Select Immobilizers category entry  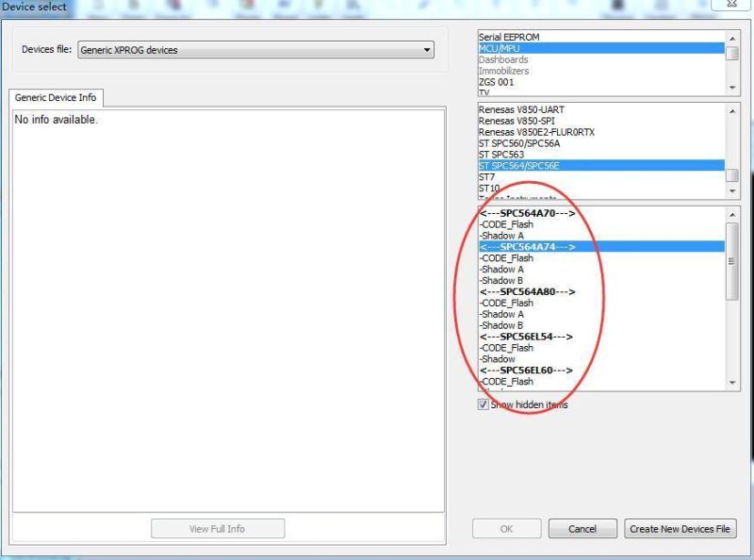[x=601, y=71]
